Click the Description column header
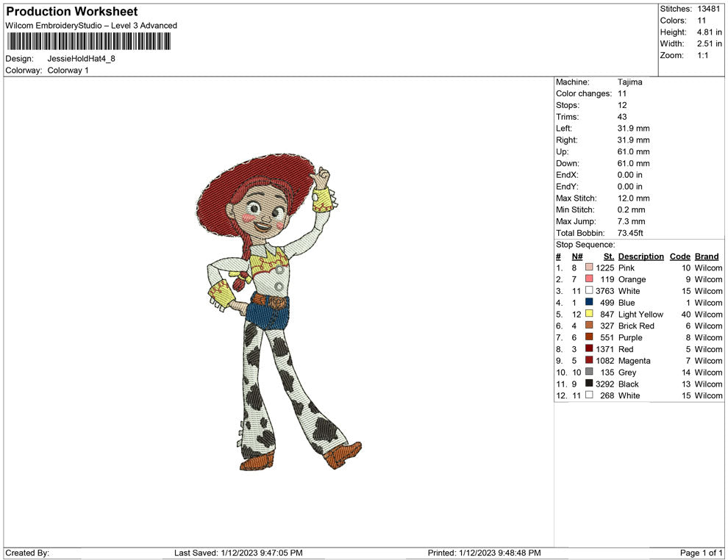The height and width of the screenshot is (560, 728). 640,256
